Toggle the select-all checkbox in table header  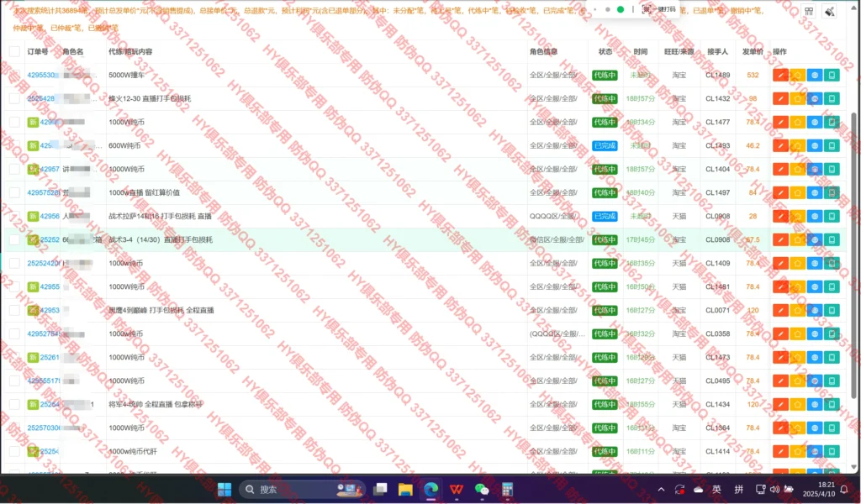(x=15, y=51)
